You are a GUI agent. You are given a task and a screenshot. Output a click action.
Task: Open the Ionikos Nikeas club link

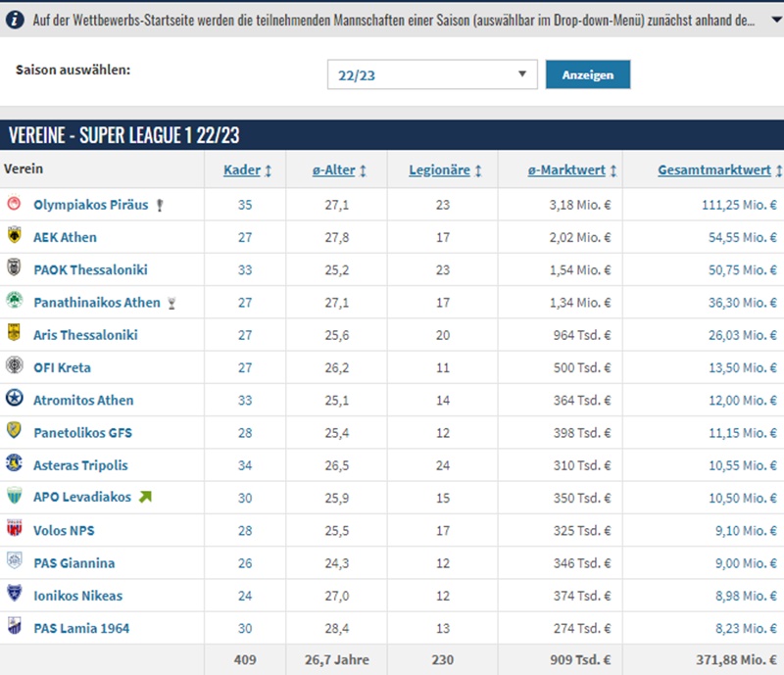point(78,596)
